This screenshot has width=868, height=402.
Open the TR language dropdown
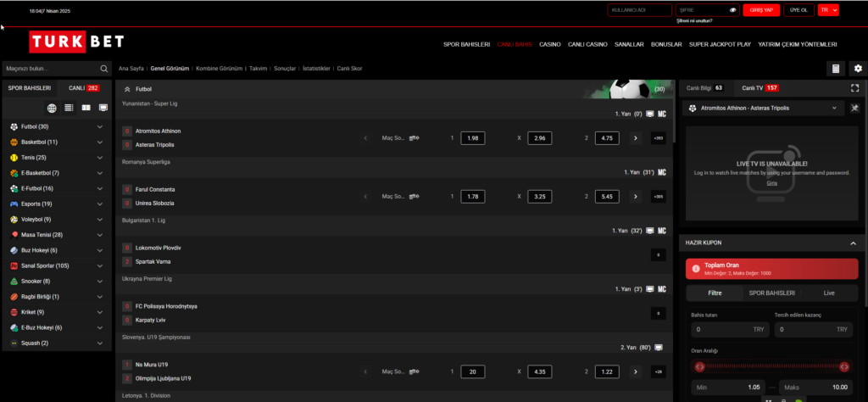pyautogui.click(x=828, y=10)
